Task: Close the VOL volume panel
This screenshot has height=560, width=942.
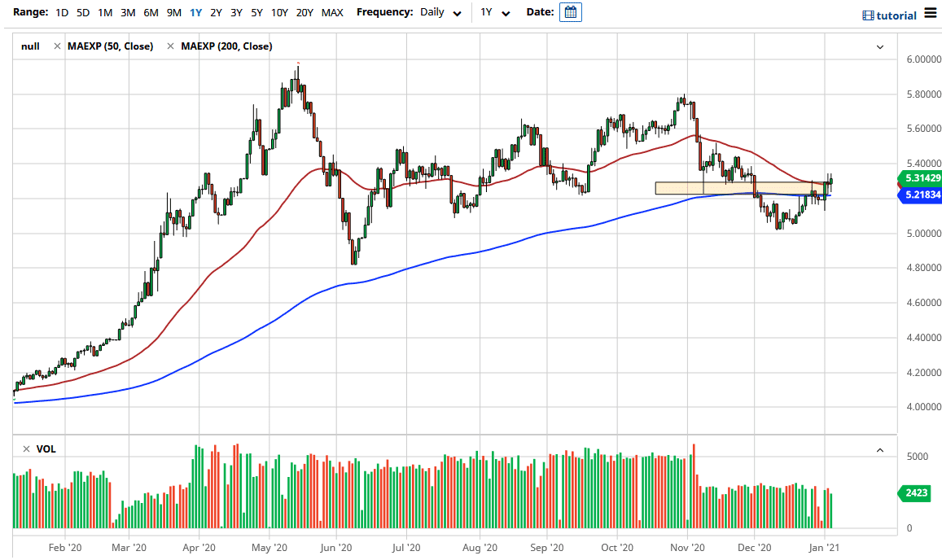Action: (x=25, y=448)
